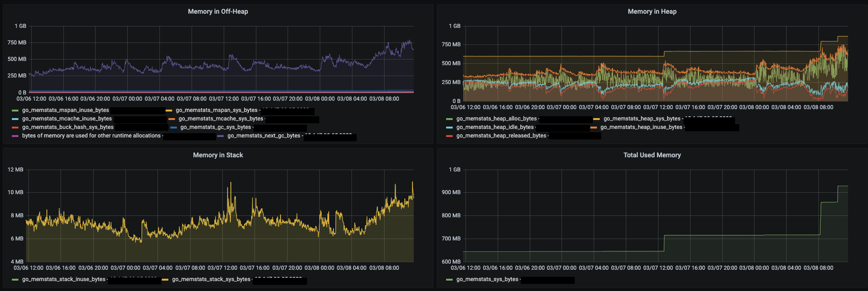Toggle go_memstats_stack_sys_bytes series in legend

point(211,279)
